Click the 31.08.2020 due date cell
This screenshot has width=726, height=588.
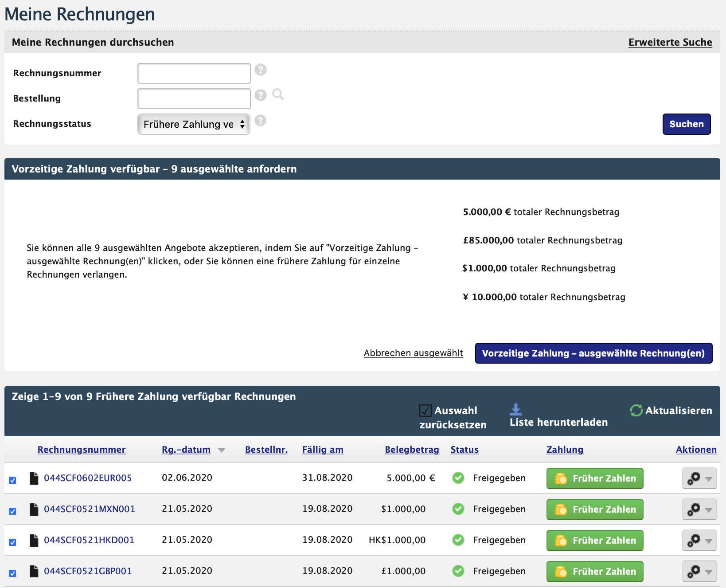[327, 478]
